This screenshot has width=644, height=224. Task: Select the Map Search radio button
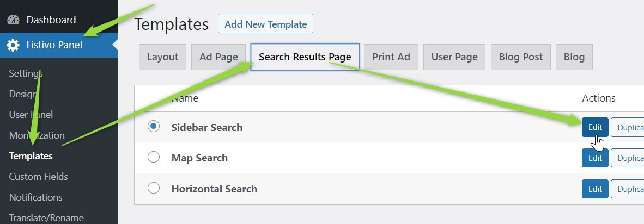(154, 157)
